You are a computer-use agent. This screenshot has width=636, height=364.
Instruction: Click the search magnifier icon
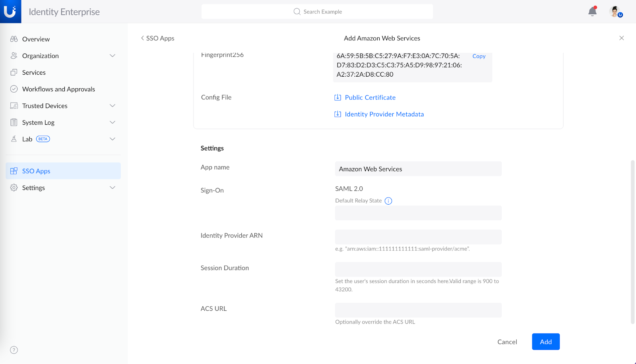(x=297, y=12)
